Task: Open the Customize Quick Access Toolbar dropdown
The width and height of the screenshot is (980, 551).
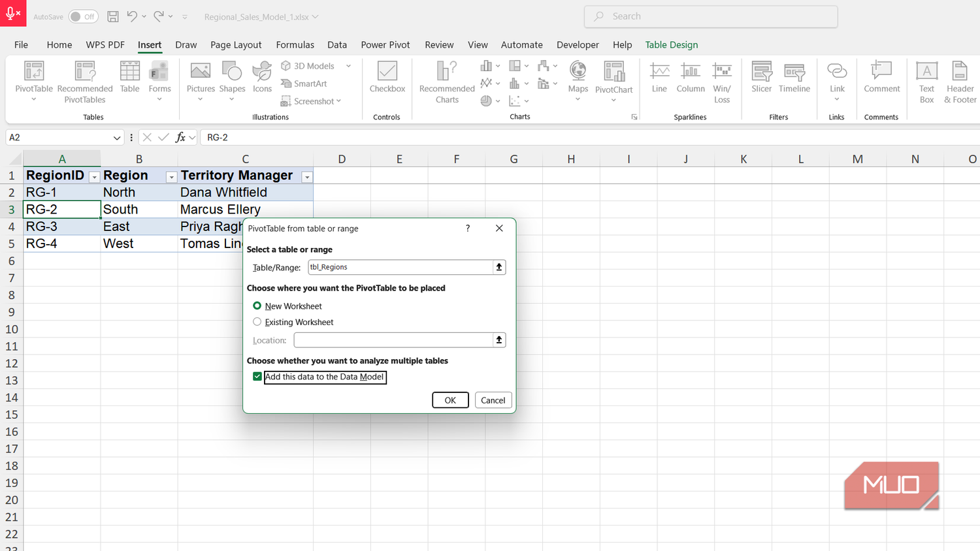Action: (185, 17)
